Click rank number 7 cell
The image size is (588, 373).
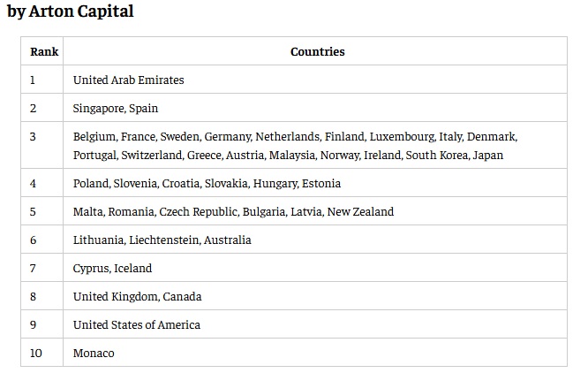click(34, 269)
